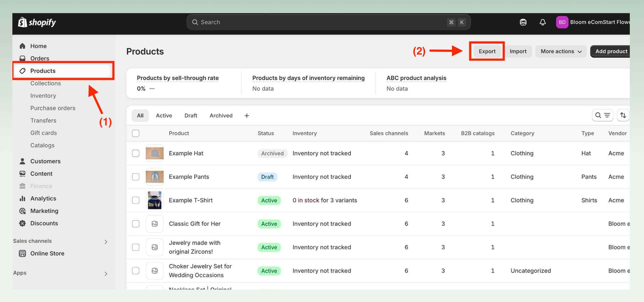Click '0 in stock for 3 variants'
The width and height of the screenshot is (644, 302).
point(325,200)
